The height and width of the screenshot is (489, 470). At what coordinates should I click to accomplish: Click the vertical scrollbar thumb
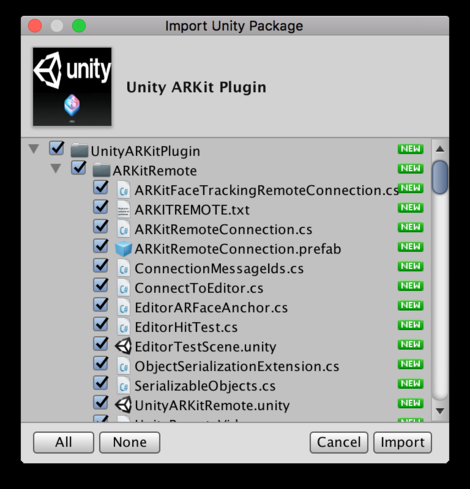click(x=440, y=177)
